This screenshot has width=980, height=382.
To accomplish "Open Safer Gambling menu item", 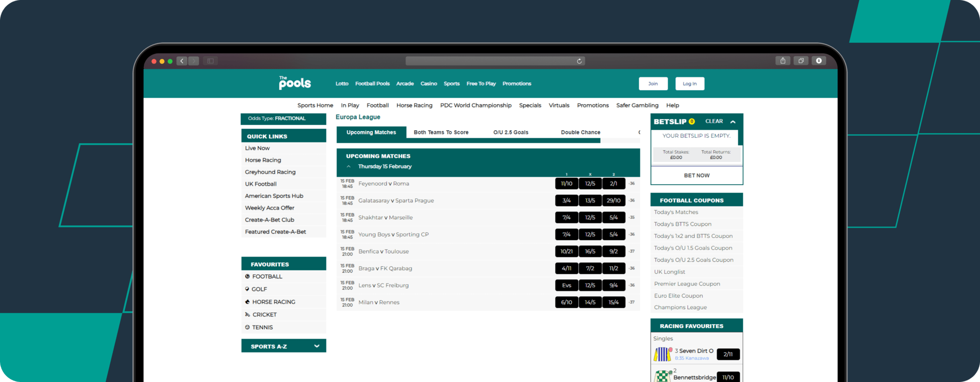I will click(x=637, y=105).
